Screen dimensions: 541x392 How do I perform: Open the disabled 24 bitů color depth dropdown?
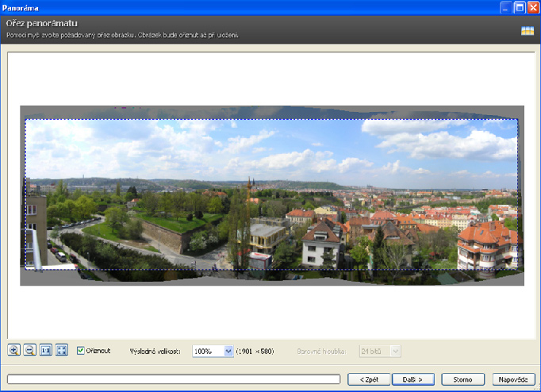point(380,352)
